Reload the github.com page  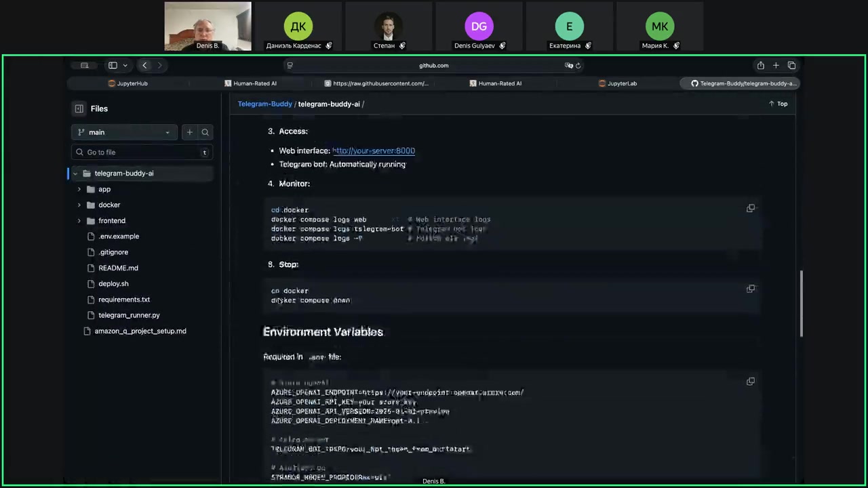578,66
